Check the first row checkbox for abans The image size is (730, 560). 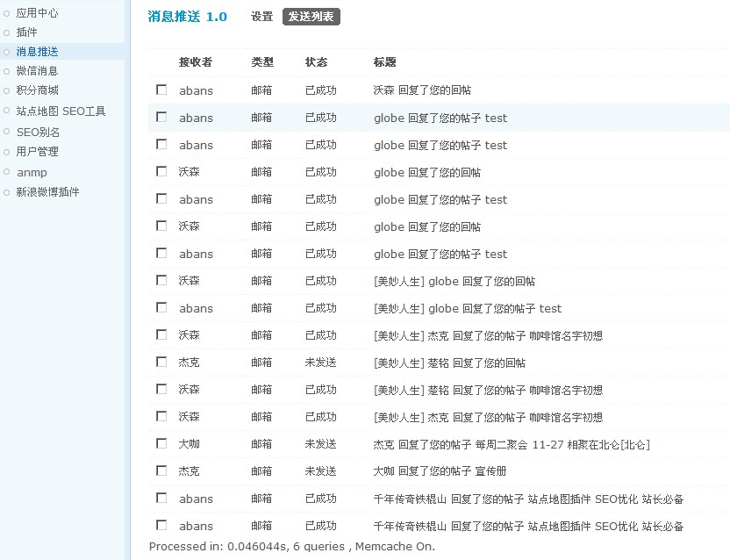161,90
